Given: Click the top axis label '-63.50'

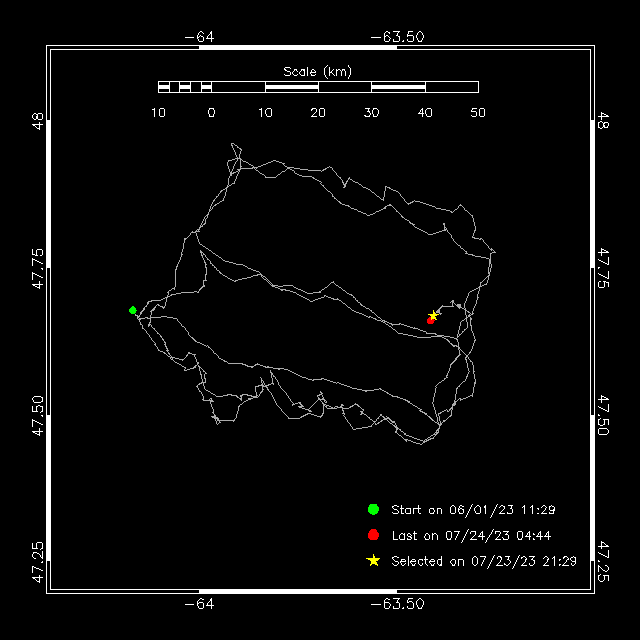Looking at the screenshot, I should coord(397,37).
